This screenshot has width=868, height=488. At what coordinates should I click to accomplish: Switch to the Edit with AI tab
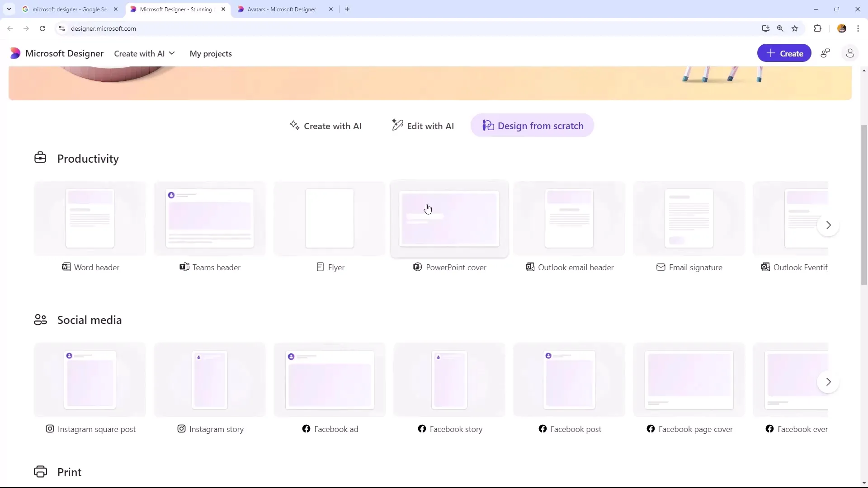423,126
